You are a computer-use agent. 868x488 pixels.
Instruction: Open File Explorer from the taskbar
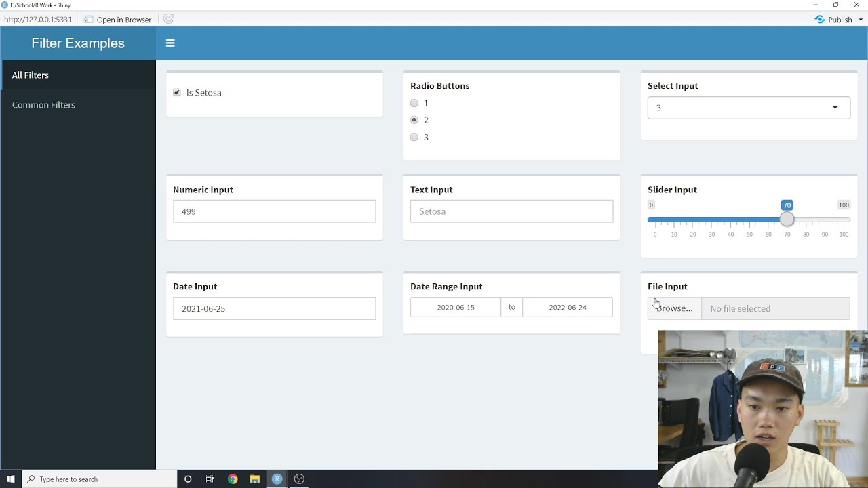(255, 479)
